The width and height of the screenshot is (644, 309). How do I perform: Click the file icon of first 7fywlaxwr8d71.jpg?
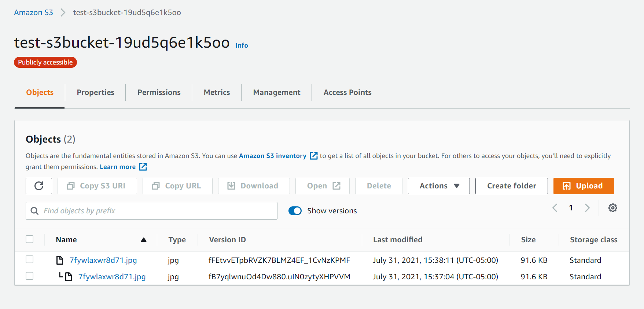[60, 260]
